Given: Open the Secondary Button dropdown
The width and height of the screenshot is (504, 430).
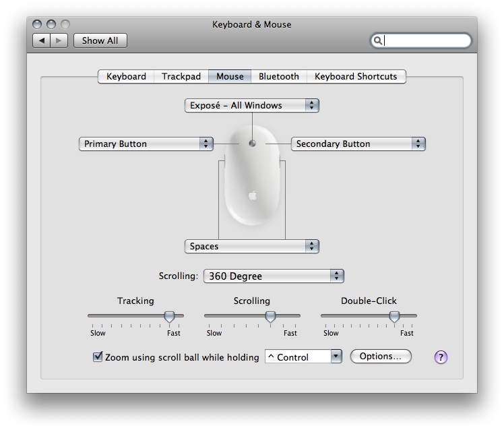Looking at the screenshot, I should 358,144.
